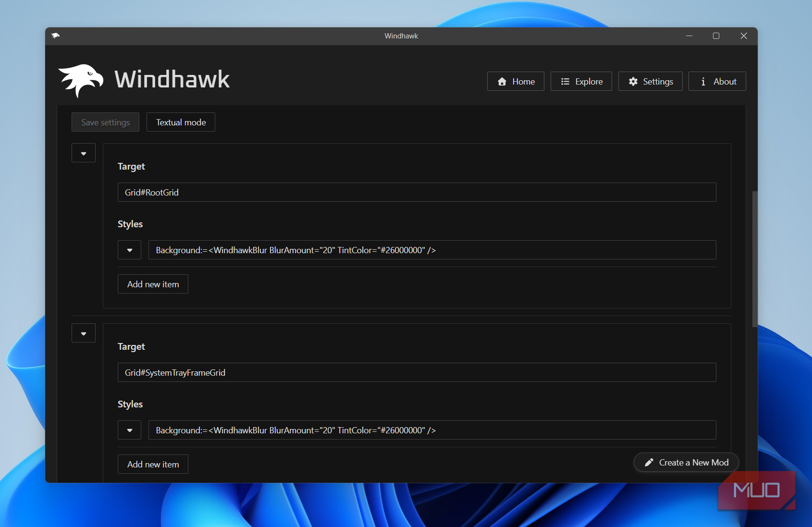Add new style item under SystemTrayFrameGrid

[x=153, y=464]
